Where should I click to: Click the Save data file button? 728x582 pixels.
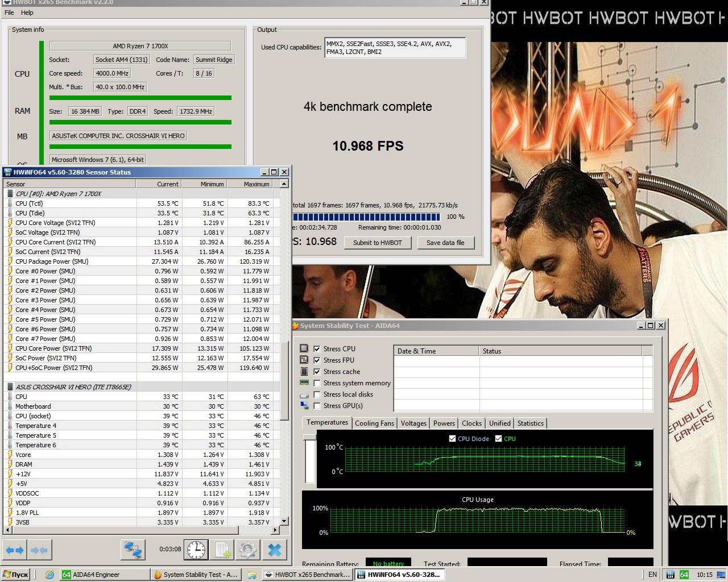(445, 243)
